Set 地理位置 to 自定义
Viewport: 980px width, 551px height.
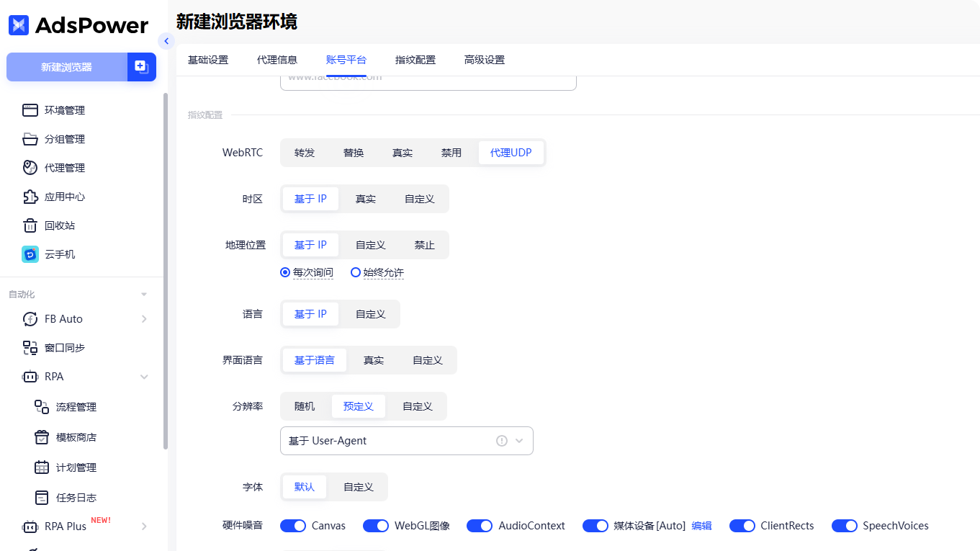point(371,245)
